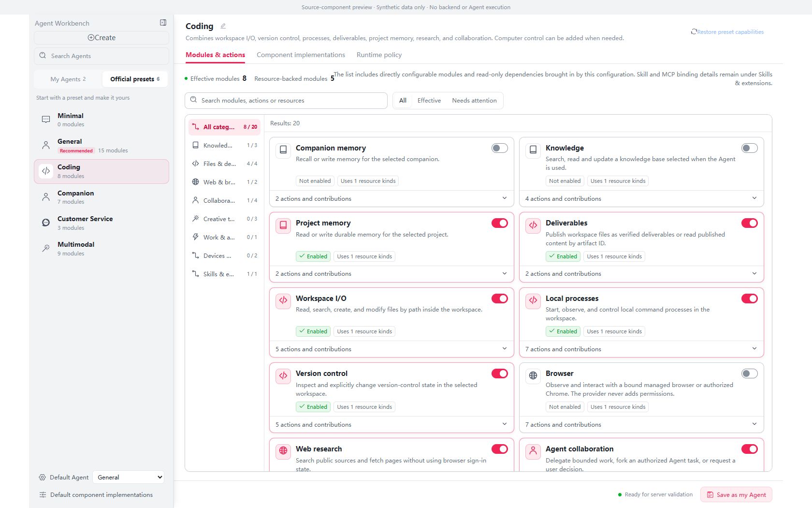Switch to My Agents tab
The height and width of the screenshot is (508, 812).
68,79
